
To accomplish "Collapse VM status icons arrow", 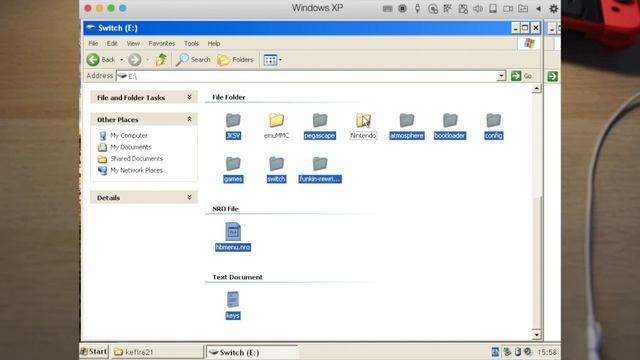I will point(538,9).
